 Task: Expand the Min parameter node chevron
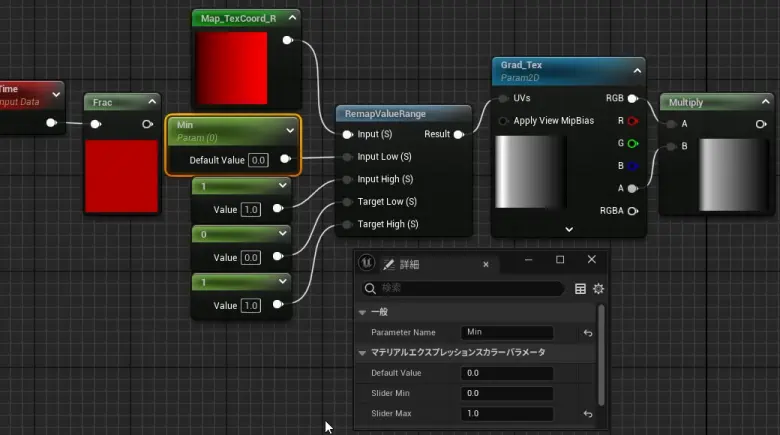290,129
